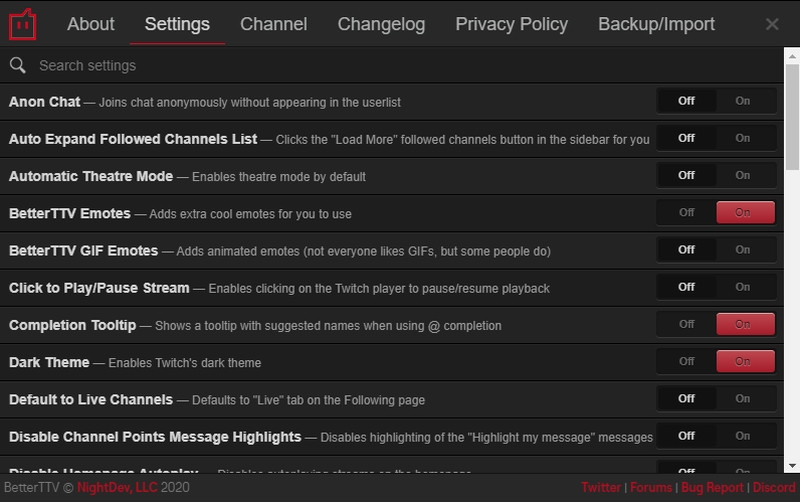Viewport: 800px width, 502px height.
Task: Enable Automatic Theatre Mode
Action: pyautogui.click(x=743, y=175)
